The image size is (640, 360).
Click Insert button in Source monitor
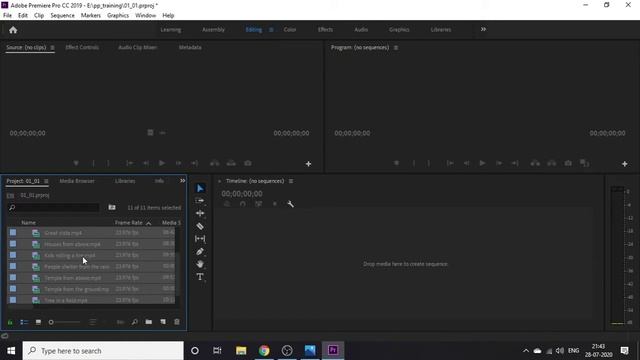point(215,163)
